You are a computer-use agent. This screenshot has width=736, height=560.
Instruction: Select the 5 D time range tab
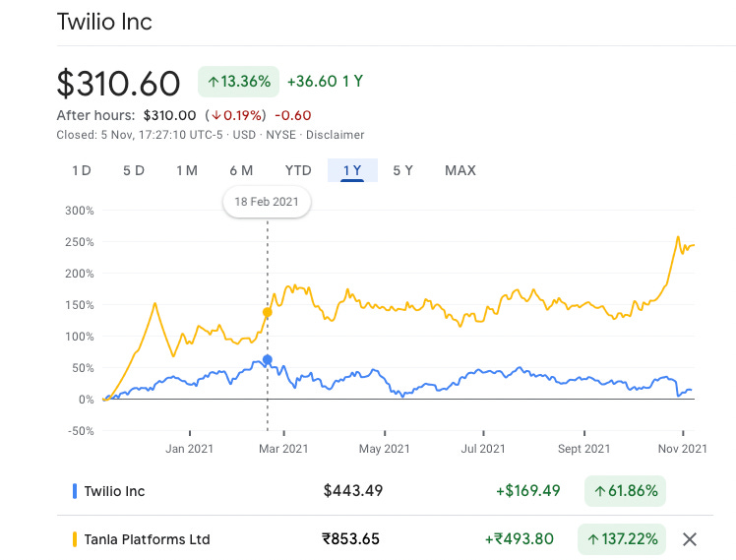[134, 170]
